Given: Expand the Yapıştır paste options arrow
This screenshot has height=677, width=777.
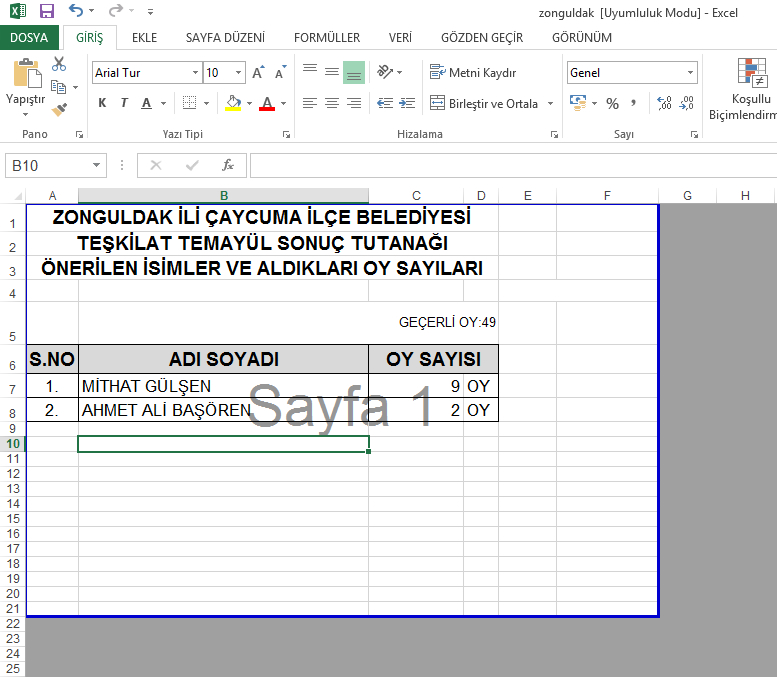Looking at the screenshot, I should 25,114.
